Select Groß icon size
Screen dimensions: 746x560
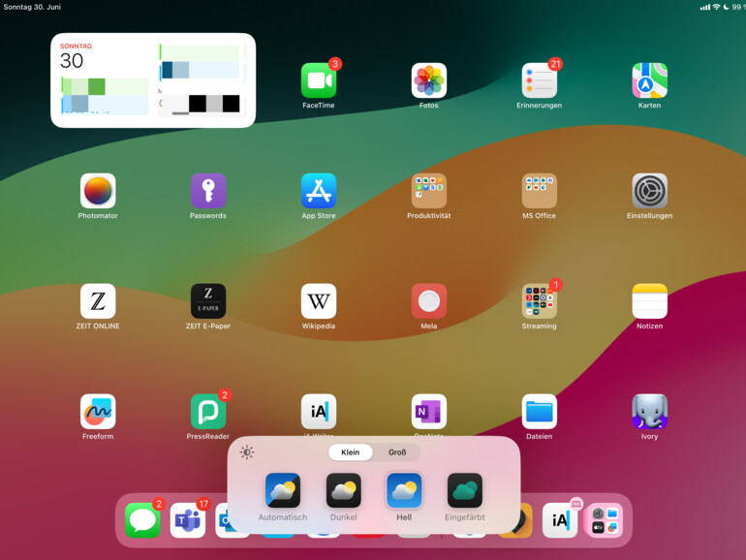(x=397, y=452)
